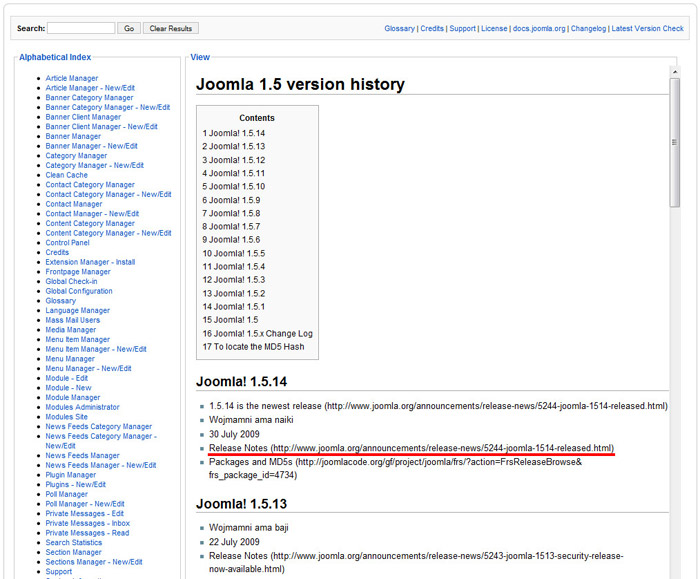Open Language Manager help entry
The height and width of the screenshot is (579, 700).
click(x=78, y=310)
